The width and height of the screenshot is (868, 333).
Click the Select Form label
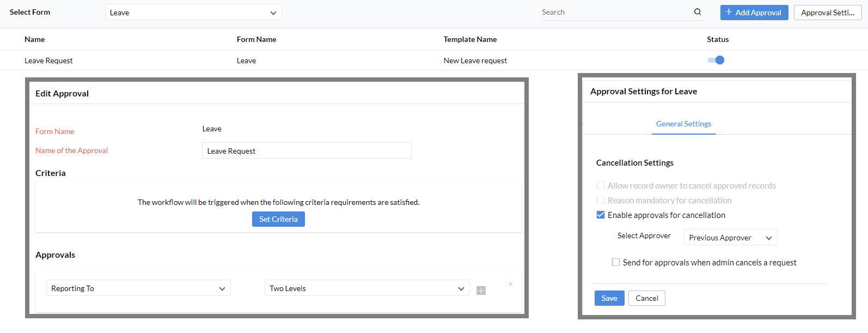pyautogui.click(x=30, y=12)
